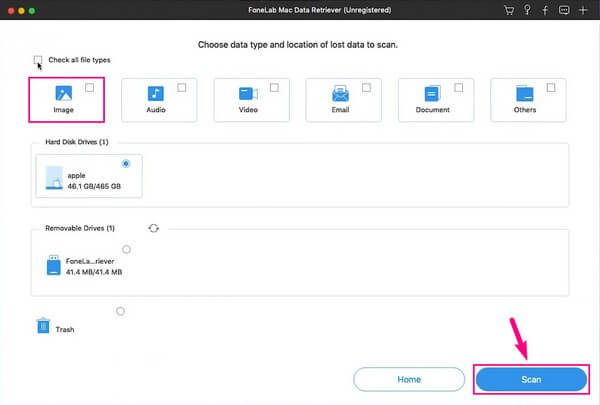
Task: Tick the Video checkbox
Action: [274, 88]
